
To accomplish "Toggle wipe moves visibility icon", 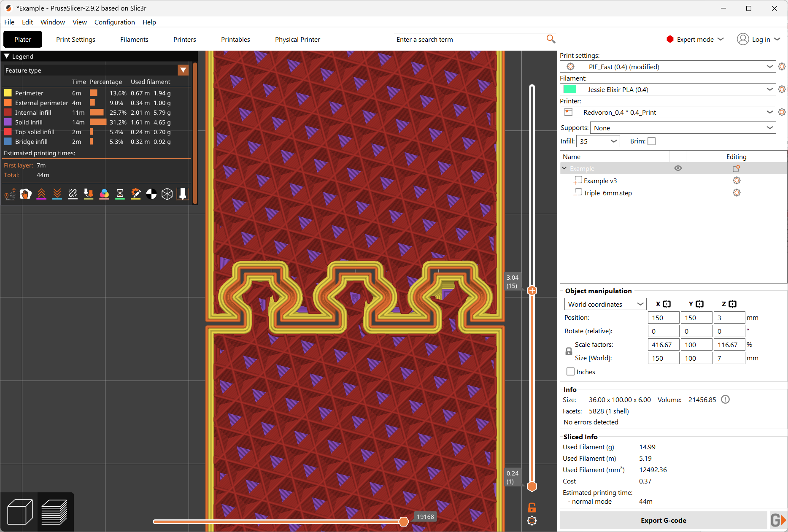I will (25, 194).
